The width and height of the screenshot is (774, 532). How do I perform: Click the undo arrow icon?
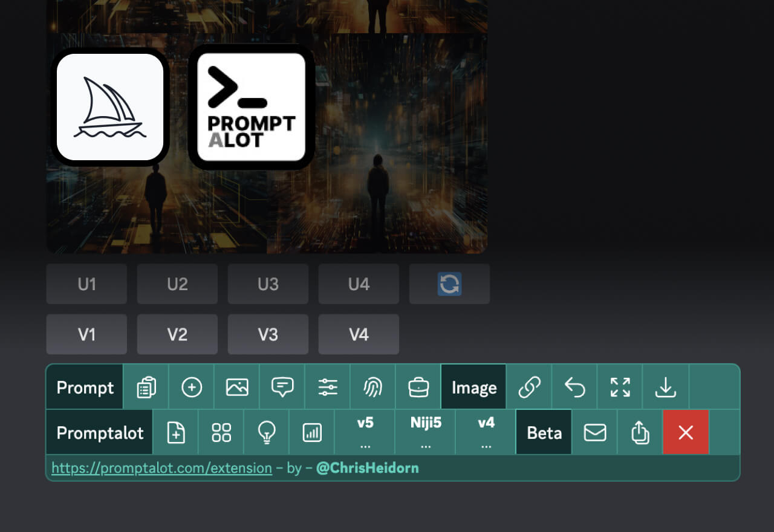pos(574,387)
